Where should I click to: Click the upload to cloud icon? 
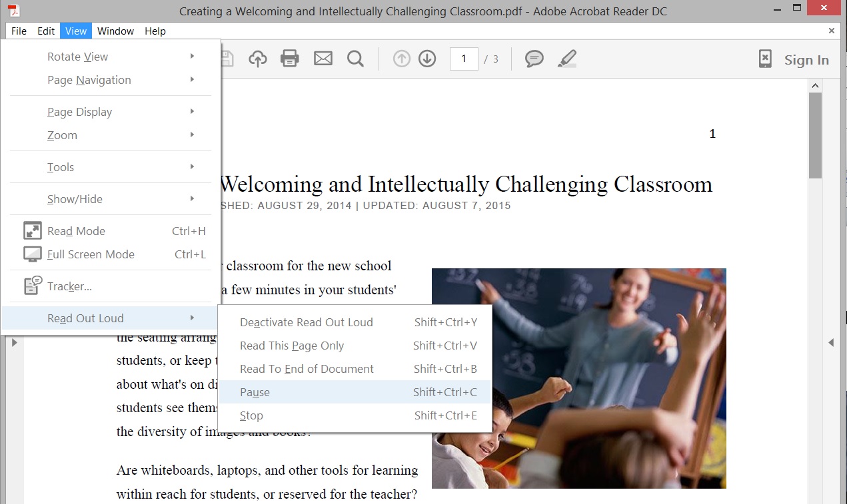click(x=257, y=59)
